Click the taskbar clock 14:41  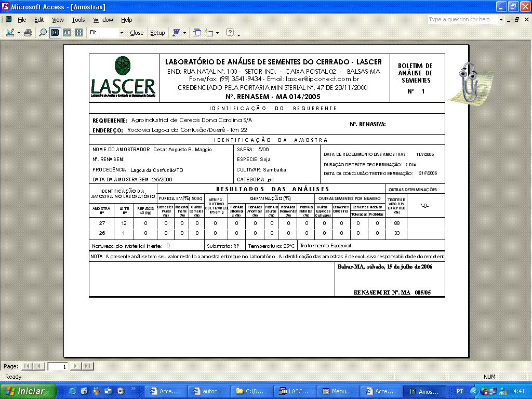(x=517, y=391)
